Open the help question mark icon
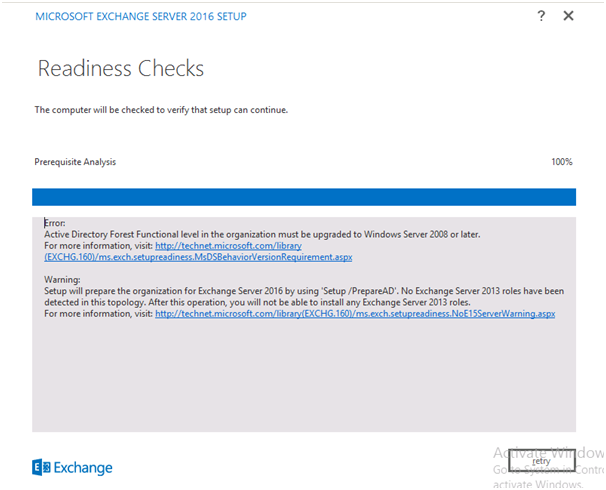Viewport: 606px width, 490px height. tap(541, 16)
